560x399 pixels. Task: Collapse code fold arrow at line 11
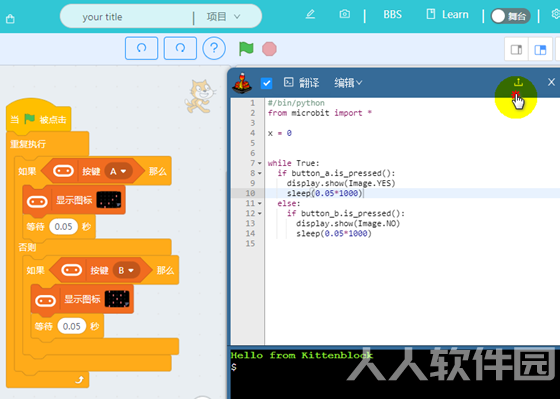tap(260, 203)
